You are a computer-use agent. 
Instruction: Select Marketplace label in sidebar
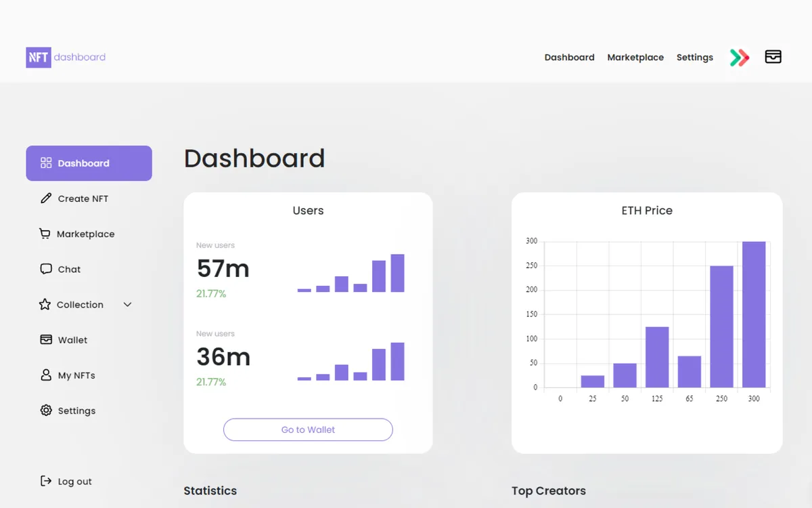(x=86, y=234)
